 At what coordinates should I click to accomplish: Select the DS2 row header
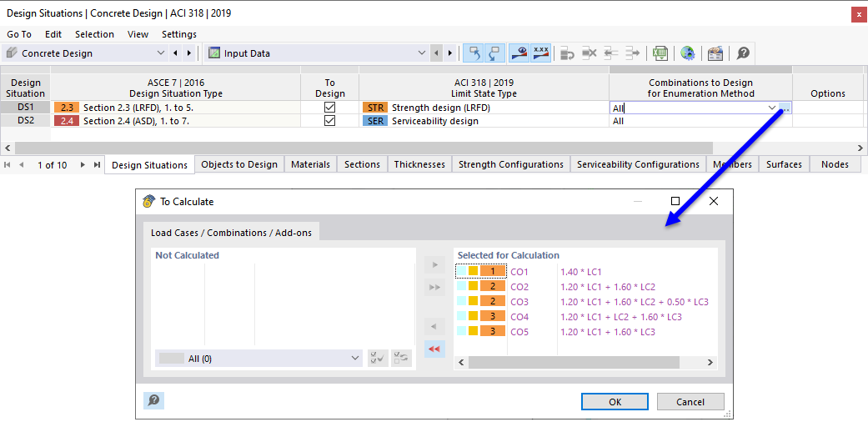tap(26, 121)
